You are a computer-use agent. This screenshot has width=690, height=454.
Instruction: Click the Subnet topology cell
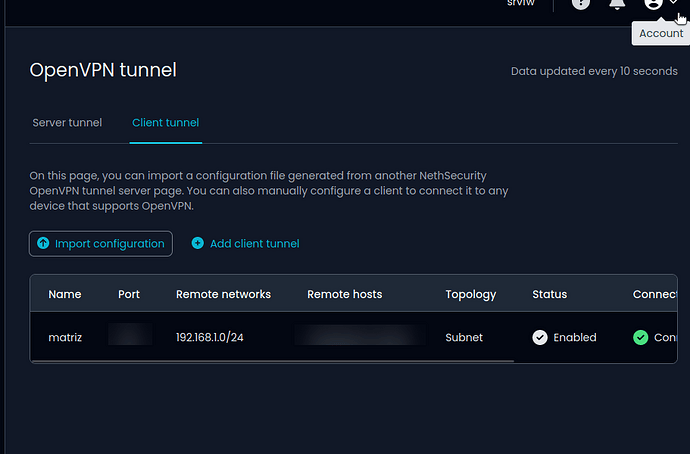click(464, 337)
